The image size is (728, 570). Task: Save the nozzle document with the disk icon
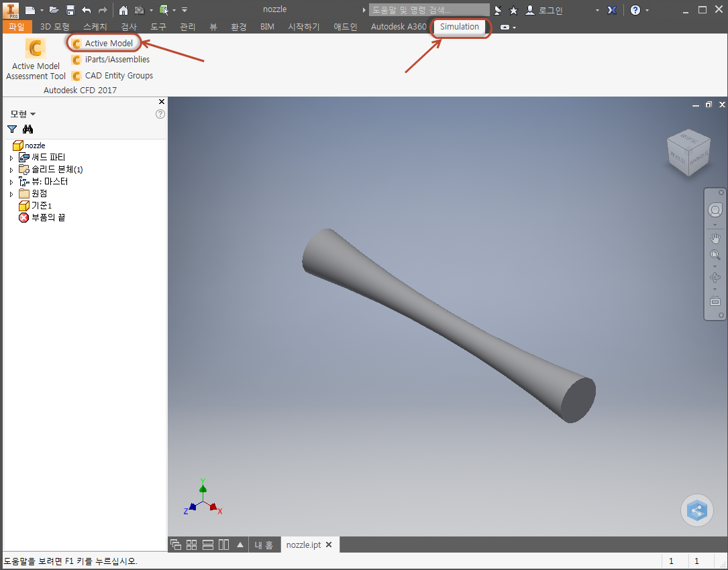(x=70, y=10)
